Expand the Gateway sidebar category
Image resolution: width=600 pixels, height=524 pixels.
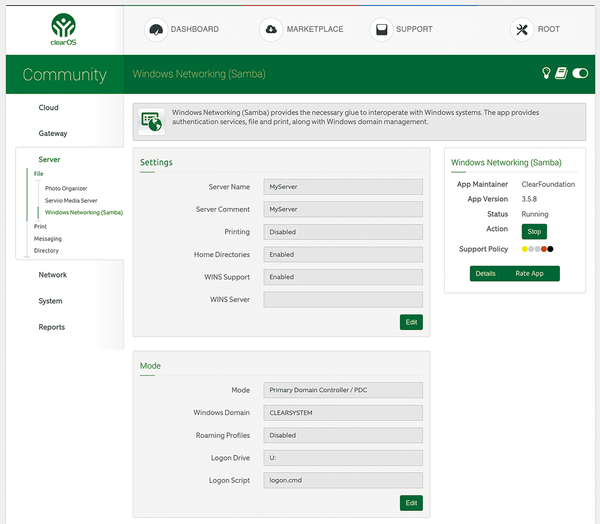[x=53, y=133]
